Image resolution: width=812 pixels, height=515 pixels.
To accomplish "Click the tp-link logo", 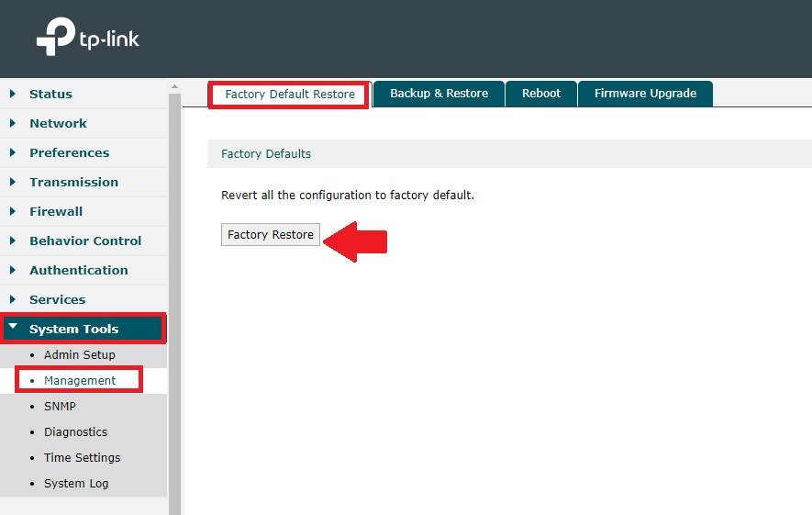I will click(x=87, y=37).
